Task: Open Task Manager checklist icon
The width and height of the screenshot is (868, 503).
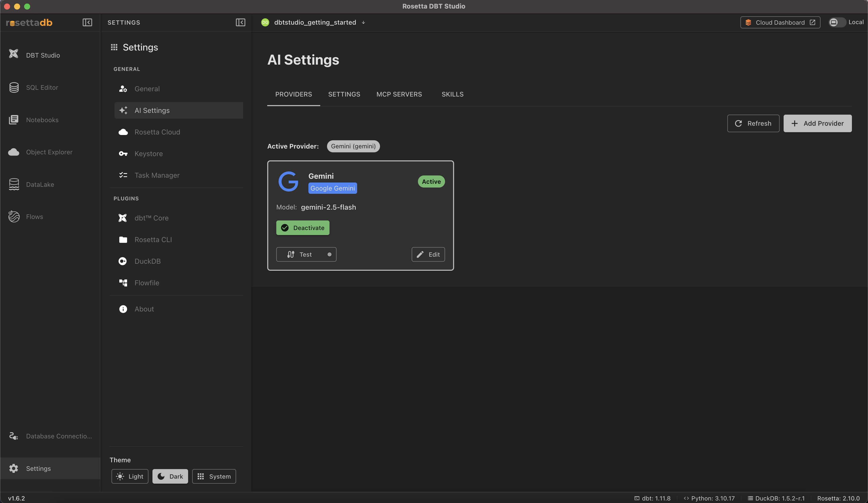Action: point(123,175)
